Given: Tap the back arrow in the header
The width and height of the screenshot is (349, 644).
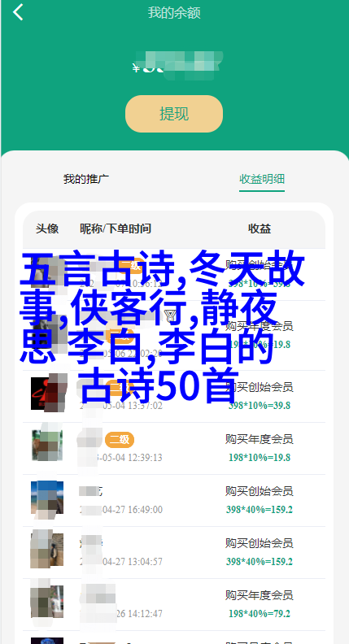Looking at the screenshot, I should (x=17, y=12).
